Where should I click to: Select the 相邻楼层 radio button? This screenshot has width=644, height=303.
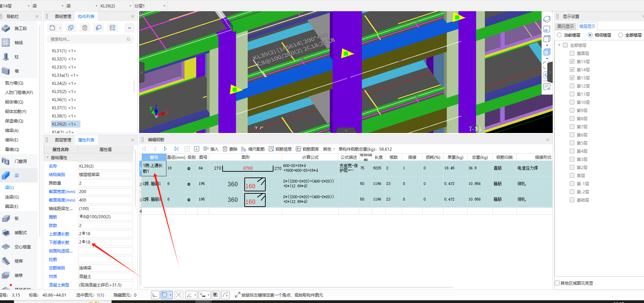pyautogui.click(x=590, y=35)
